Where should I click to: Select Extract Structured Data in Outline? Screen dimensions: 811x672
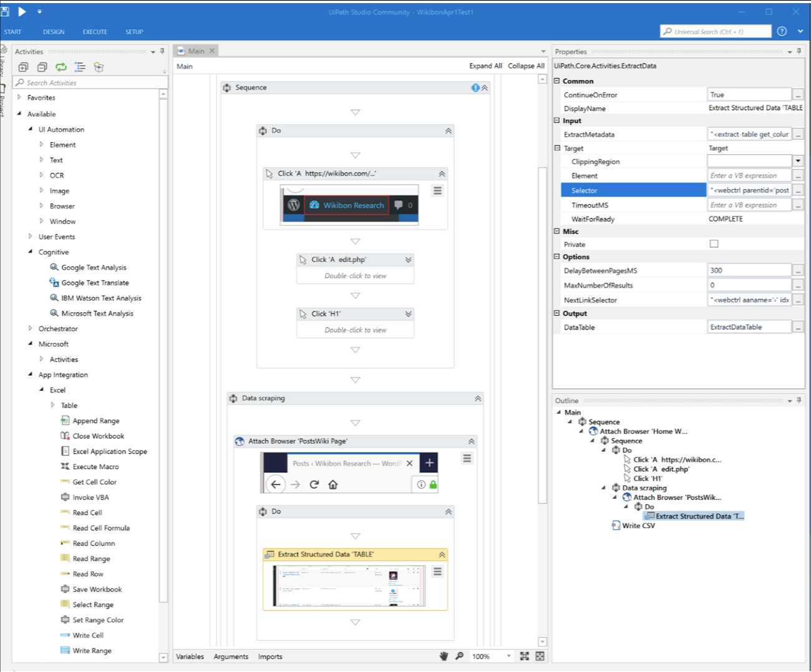(699, 516)
